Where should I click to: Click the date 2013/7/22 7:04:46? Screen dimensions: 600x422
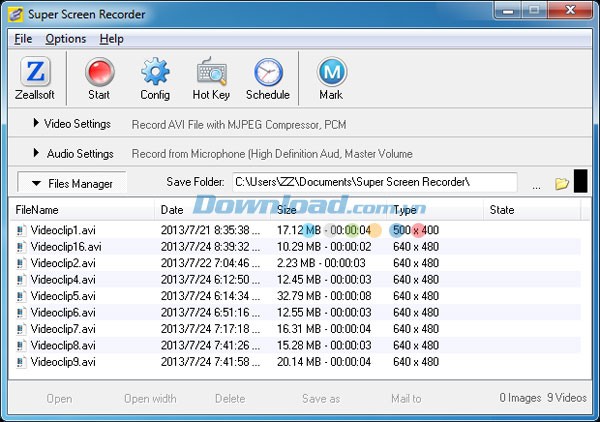(210, 263)
